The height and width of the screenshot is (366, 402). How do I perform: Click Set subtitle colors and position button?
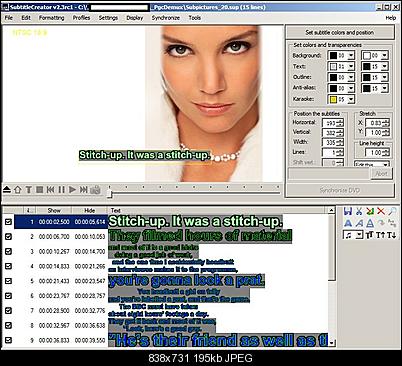pos(340,32)
